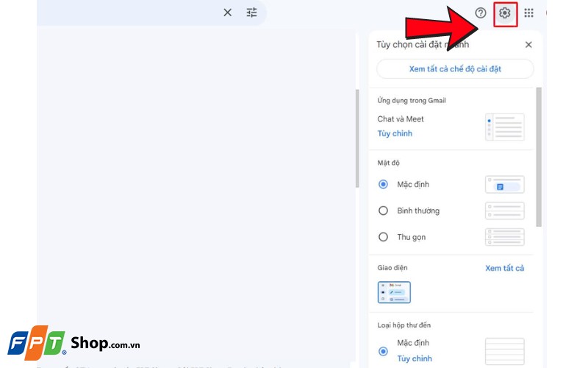Screen dimensions: 588x368
Task: Click the Ứng dụng trong Gmail heading
Action: (412, 100)
